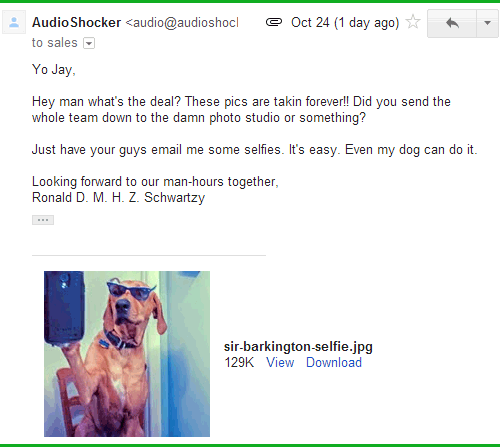The width and height of the screenshot is (500, 447).
Task: Click the "to sales" recipient text
Action: tap(55, 43)
